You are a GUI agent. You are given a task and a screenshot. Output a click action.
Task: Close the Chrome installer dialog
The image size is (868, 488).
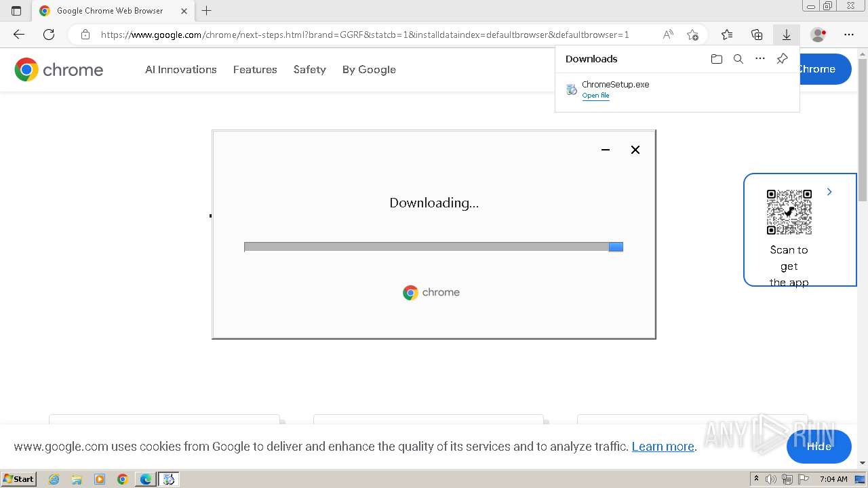(x=635, y=150)
